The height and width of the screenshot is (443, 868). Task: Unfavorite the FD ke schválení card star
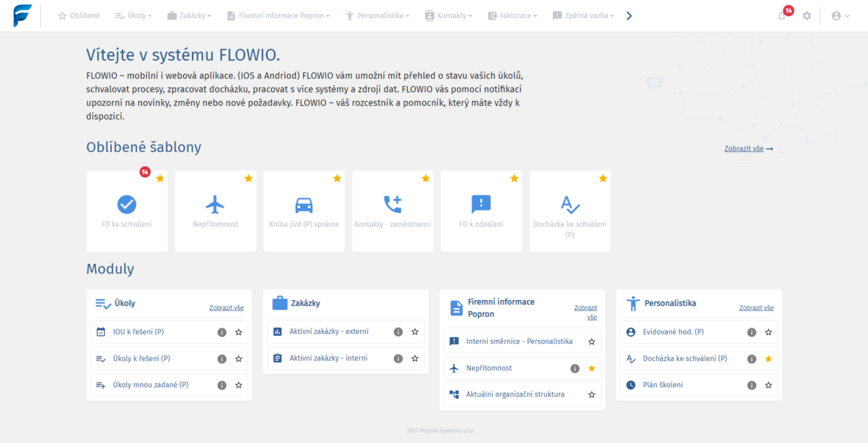[x=160, y=178]
